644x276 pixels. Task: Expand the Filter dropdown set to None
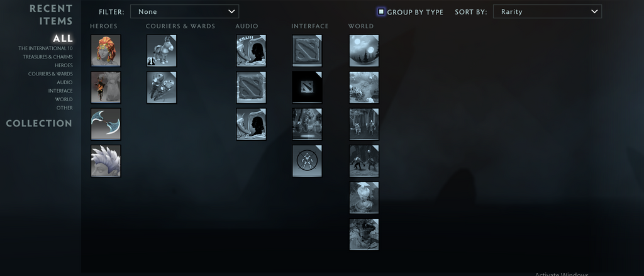coord(184,11)
